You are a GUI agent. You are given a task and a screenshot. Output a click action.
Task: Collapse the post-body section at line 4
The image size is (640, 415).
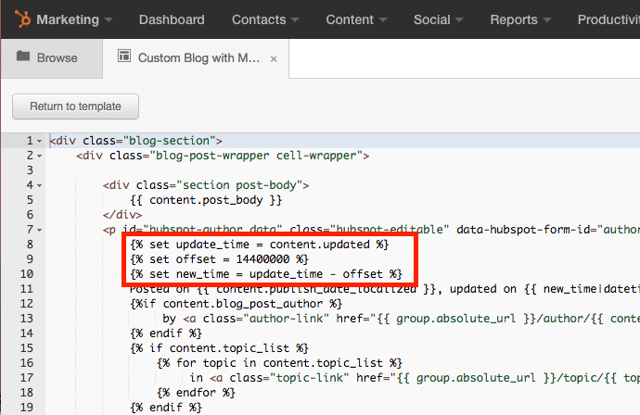[39, 185]
